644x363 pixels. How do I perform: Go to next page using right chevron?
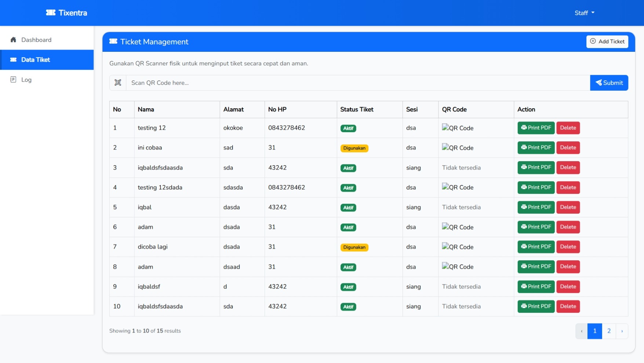622,331
